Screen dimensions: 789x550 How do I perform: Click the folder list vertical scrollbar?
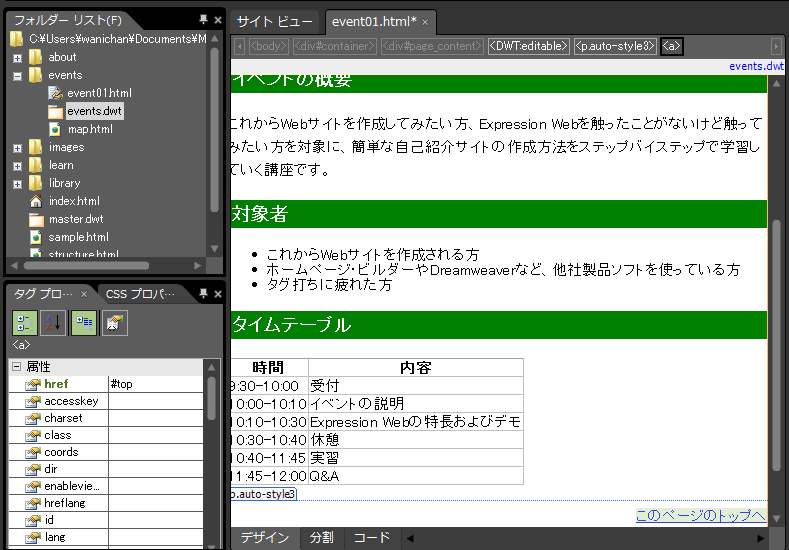(214, 130)
